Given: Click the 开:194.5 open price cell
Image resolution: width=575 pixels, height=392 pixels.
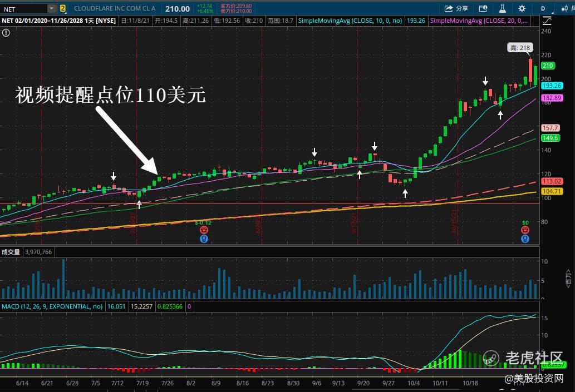Looking at the screenshot, I should coord(166,21).
